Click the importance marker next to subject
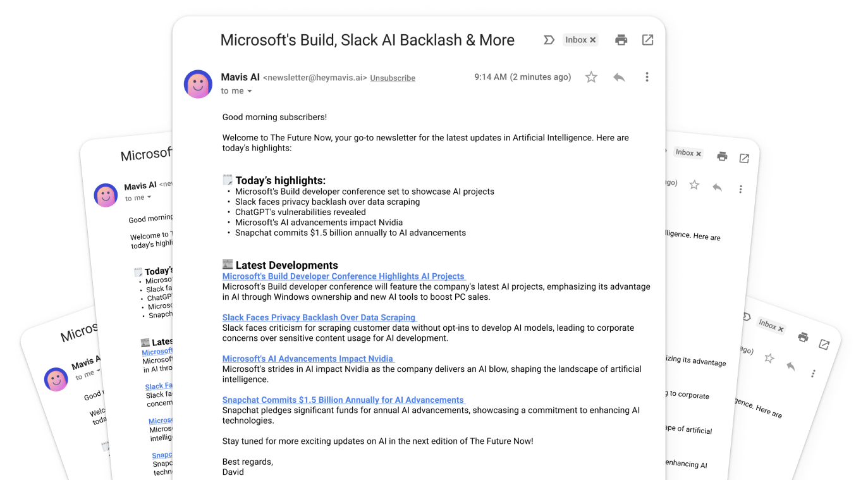Image resolution: width=868 pixels, height=480 pixels. click(x=549, y=40)
